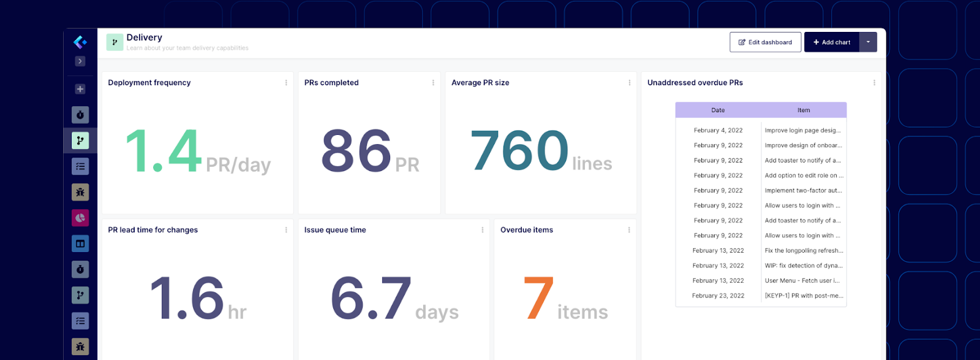Open the highlighted Delivery branch icon in sidebar
The height and width of the screenshot is (360, 980).
80,140
